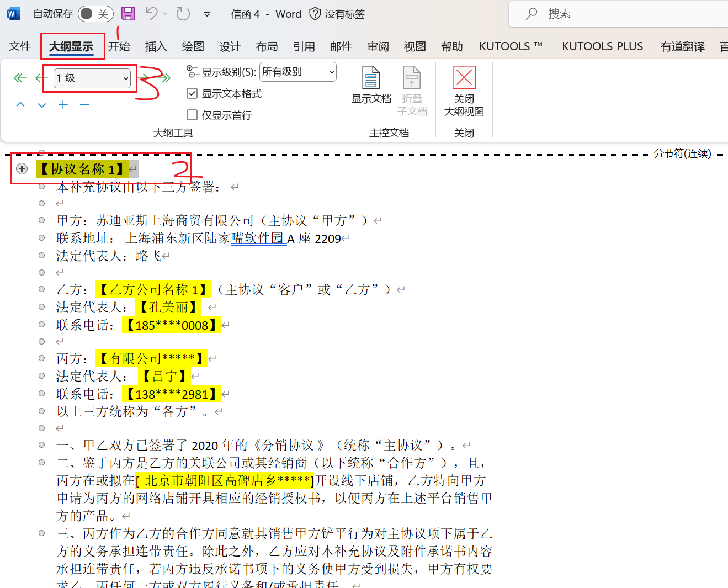Open the 引用 ribbon tab
The height and width of the screenshot is (588, 728).
[x=304, y=46]
